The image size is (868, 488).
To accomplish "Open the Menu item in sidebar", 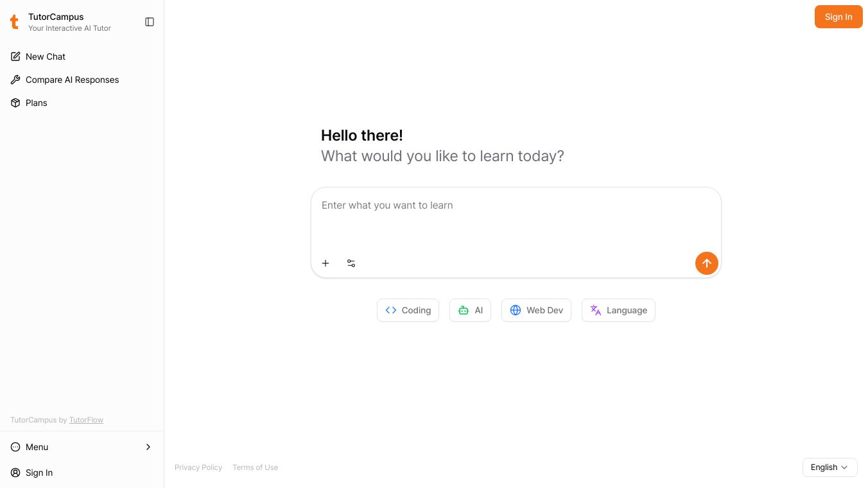I will 37,447.
